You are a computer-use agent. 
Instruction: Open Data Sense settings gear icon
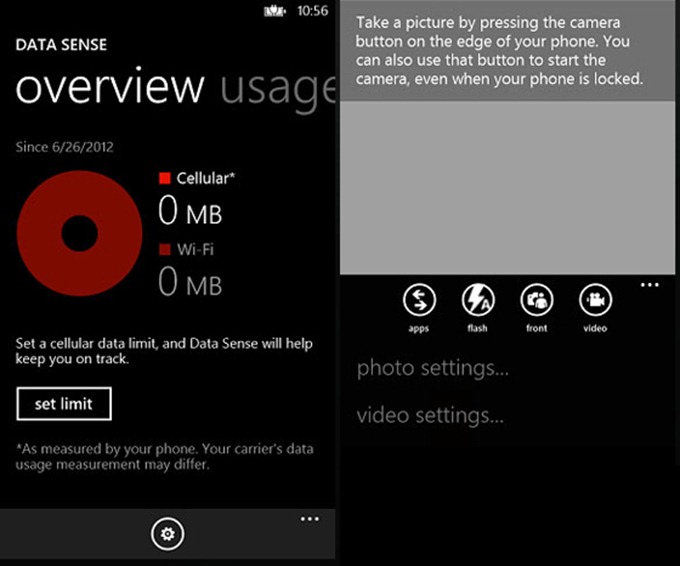pyautogui.click(x=167, y=533)
